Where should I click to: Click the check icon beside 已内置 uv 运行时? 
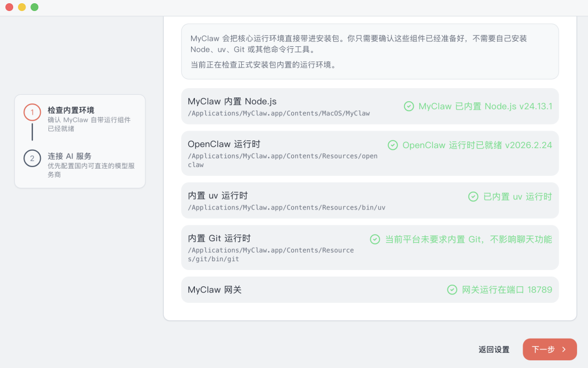(x=473, y=197)
